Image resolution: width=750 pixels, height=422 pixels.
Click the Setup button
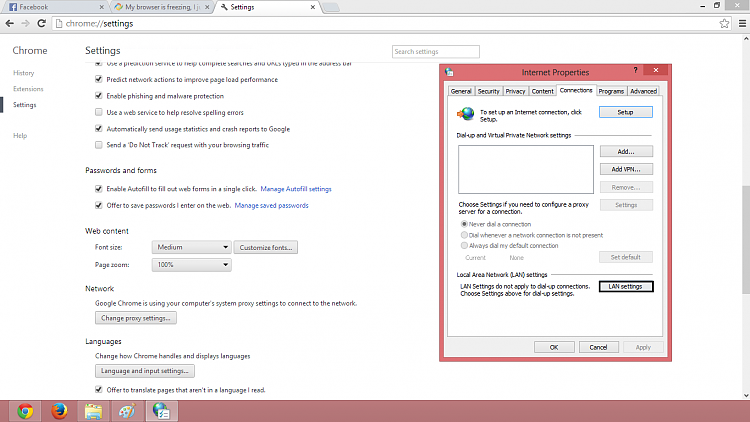pyautogui.click(x=626, y=112)
